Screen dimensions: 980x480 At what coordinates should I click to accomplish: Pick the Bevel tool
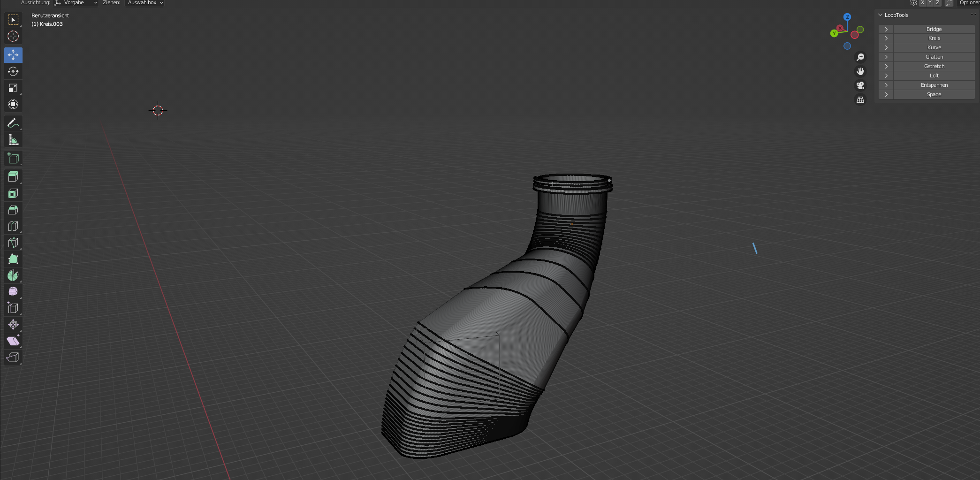click(x=13, y=210)
